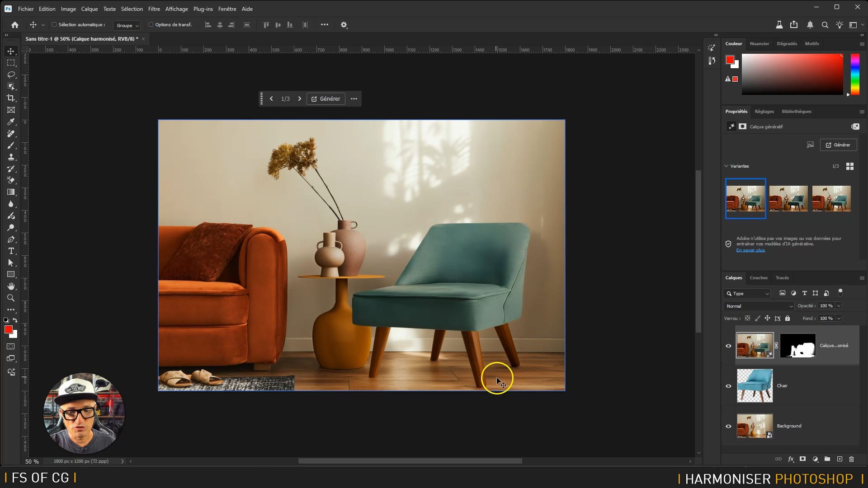Open the Groupe dropdown
Image resolution: width=868 pixels, height=488 pixels.
pos(127,25)
